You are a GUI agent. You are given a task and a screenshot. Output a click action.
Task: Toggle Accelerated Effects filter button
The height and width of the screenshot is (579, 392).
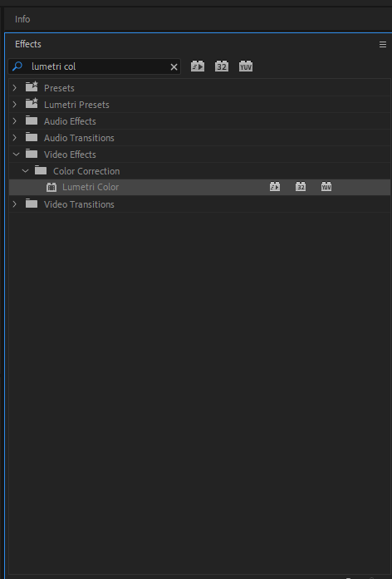[x=198, y=66]
